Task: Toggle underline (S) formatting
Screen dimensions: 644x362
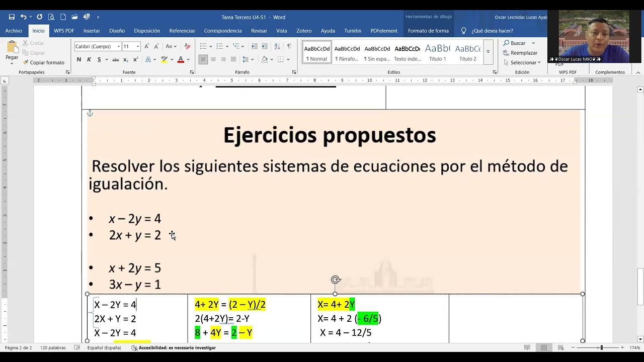Action: coord(99,59)
